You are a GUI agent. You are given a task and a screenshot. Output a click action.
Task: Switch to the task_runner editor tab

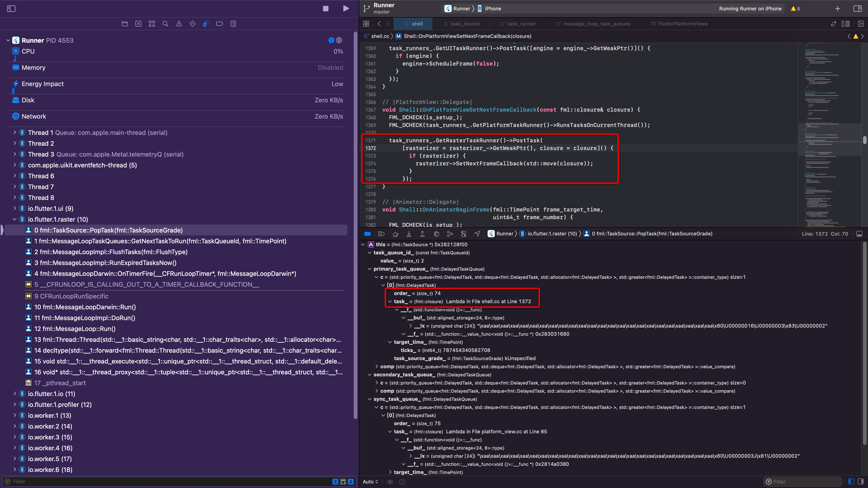518,23
